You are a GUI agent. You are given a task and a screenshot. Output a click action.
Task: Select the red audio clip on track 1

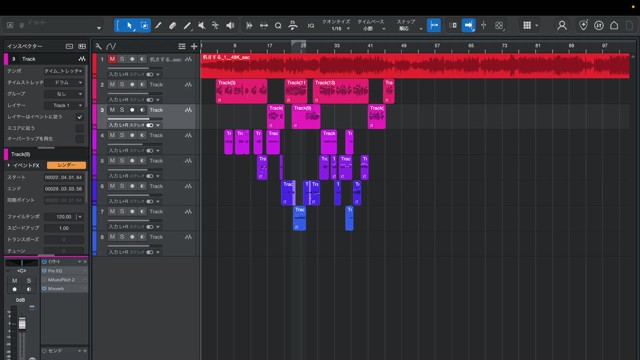(x=415, y=66)
